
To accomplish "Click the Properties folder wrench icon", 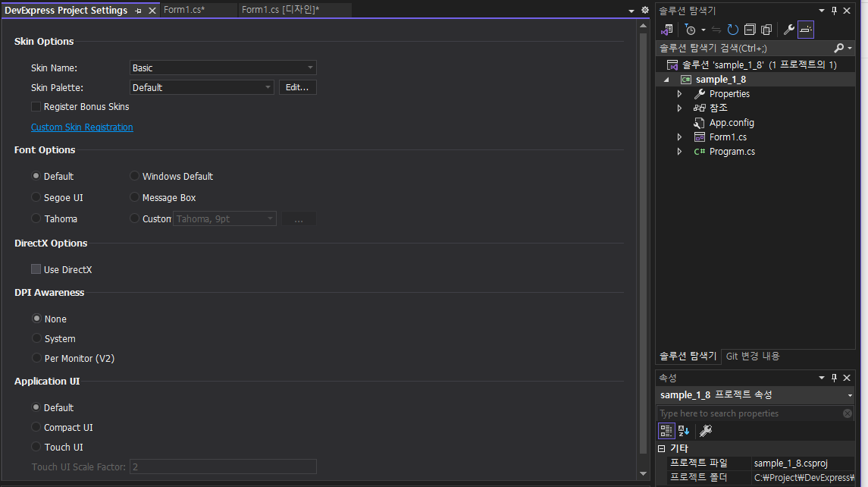I will (699, 93).
